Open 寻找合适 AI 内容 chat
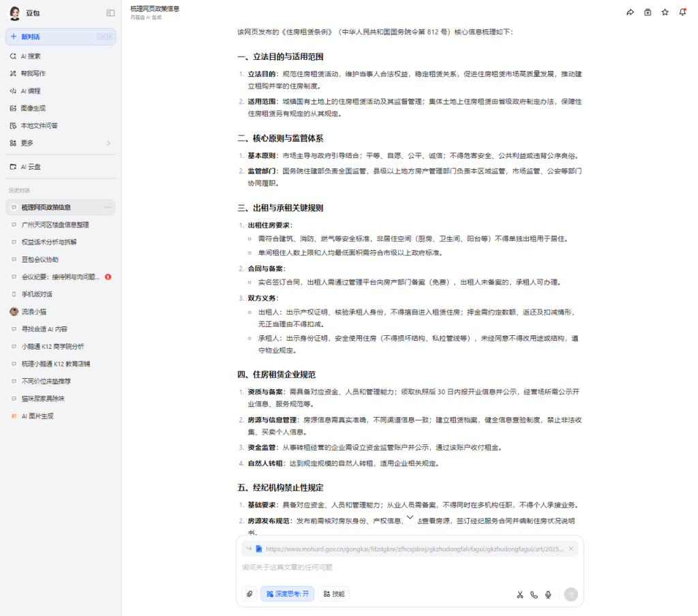 click(61, 329)
